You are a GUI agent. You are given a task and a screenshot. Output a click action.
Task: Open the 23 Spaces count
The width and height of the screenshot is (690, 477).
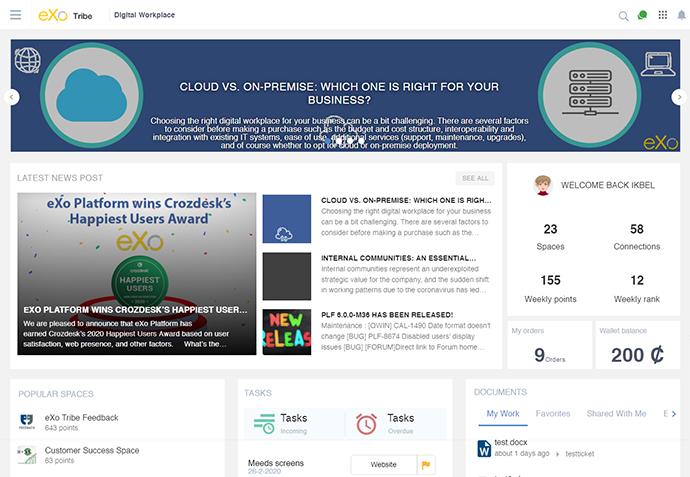[x=550, y=237]
